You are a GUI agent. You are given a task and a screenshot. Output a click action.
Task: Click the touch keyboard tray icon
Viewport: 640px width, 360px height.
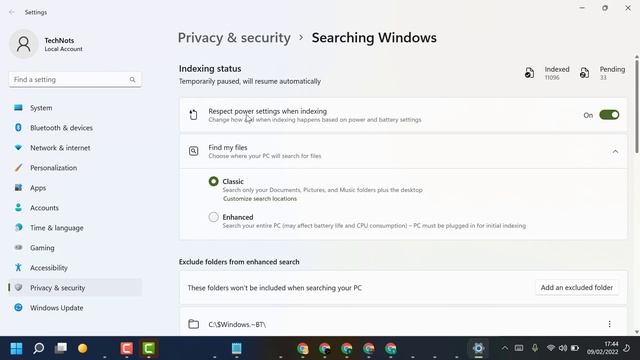pos(519,348)
